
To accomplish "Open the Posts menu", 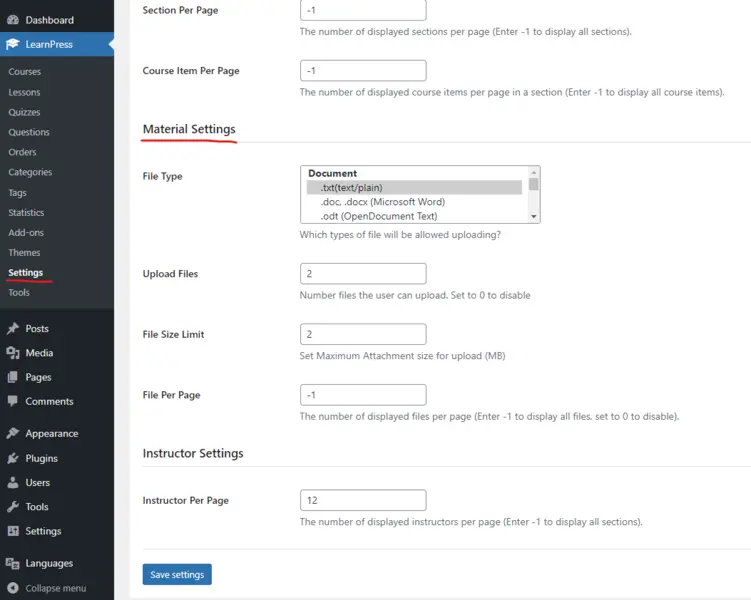I will point(57,328).
